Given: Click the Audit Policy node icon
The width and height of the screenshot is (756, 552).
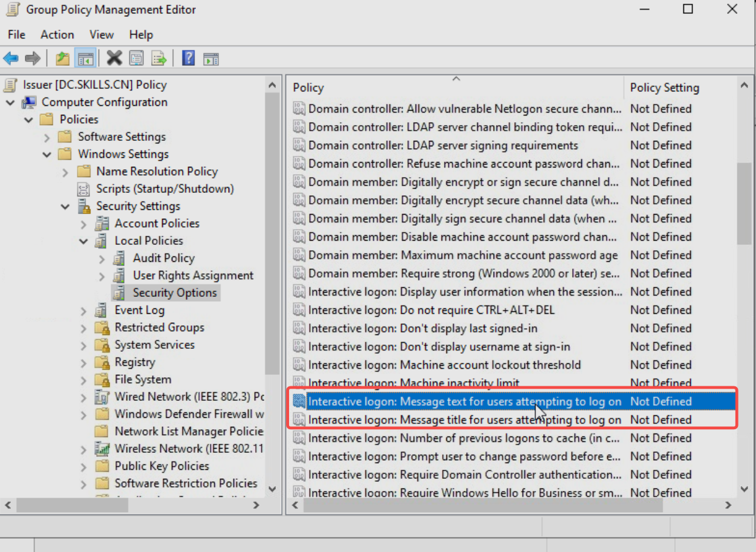Looking at the screenshot, I should point(120,258).
